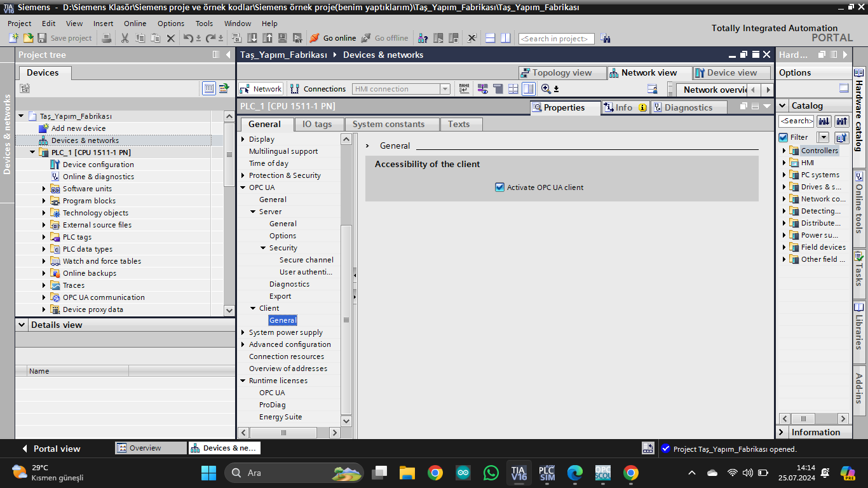Select Secure channel in properties navigation
Viewport: 868px width, 488px height.
[x=306, y=260]
